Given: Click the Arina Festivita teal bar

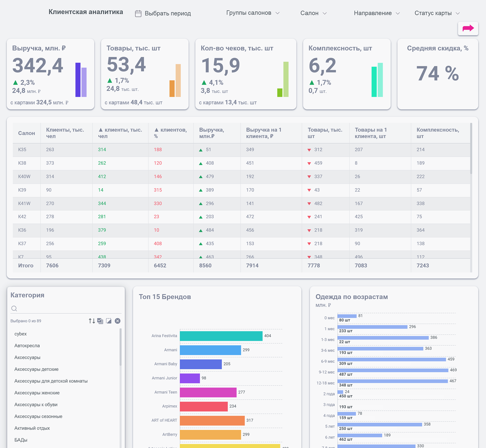Looking at the screenshot, I should click(221, 336).
